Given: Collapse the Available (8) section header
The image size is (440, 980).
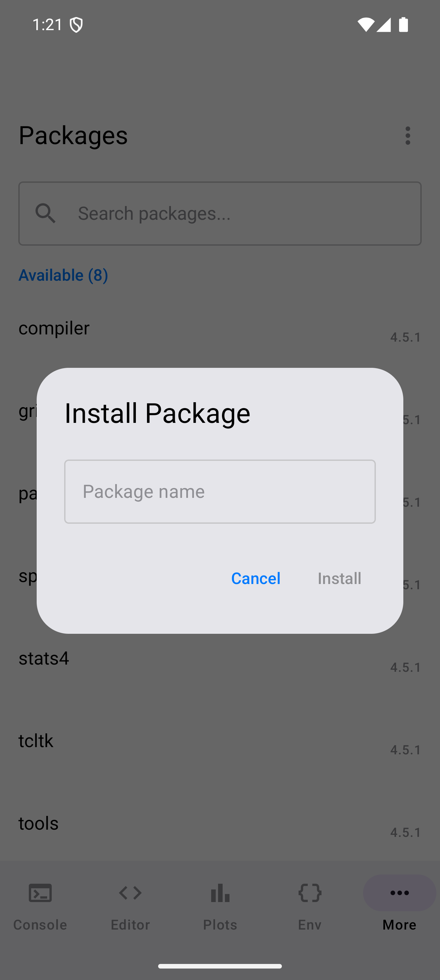Looking at the screenshot, I should pyautogui.click(x=63, y=275).
